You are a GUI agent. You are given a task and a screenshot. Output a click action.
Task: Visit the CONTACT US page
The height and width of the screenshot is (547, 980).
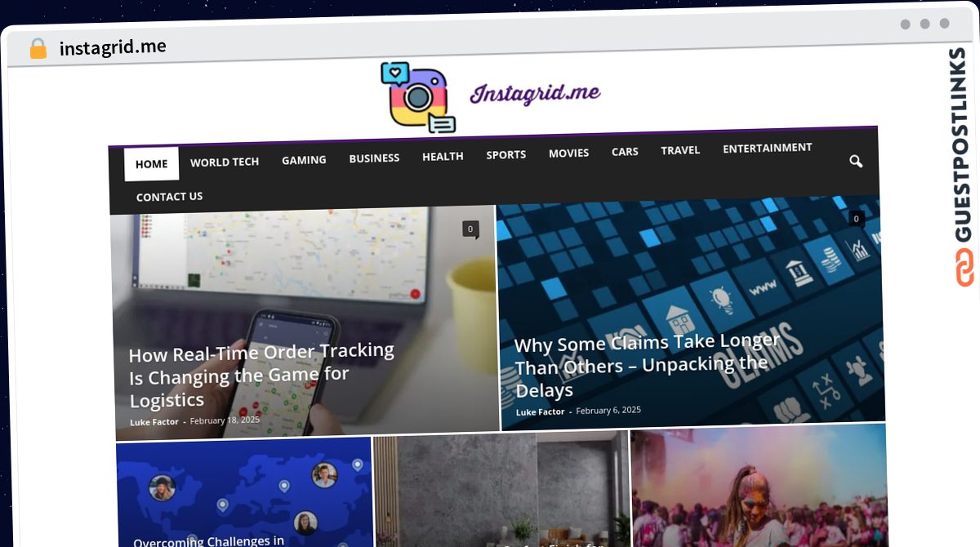coord(169,197)
